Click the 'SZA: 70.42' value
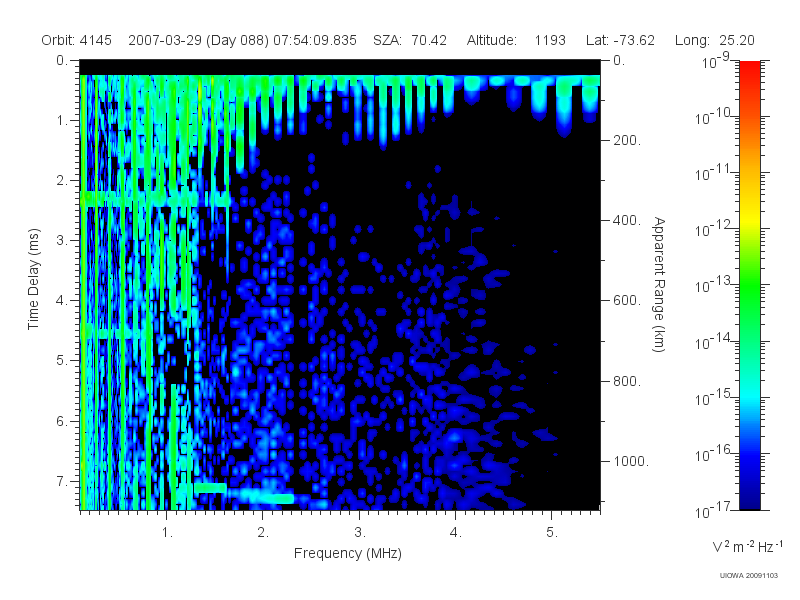800x600 pixels. click(x=410, y=40)
